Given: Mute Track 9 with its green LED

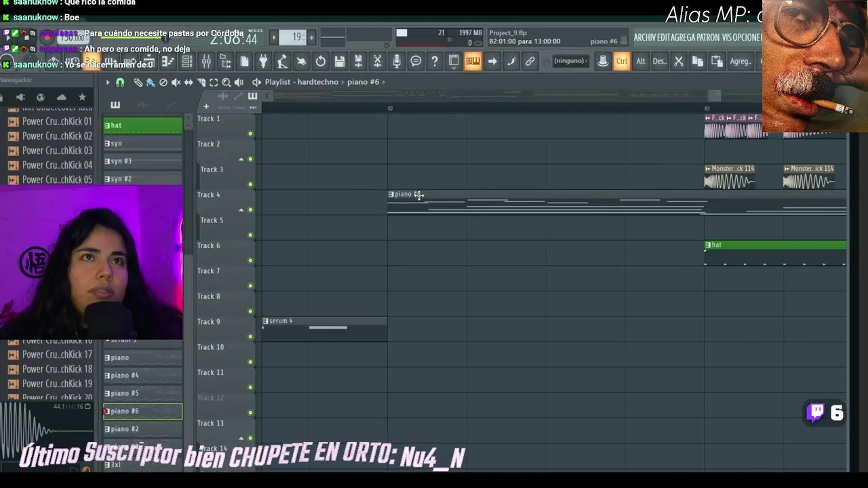Looking at the screenshot, I should point(250,337).
